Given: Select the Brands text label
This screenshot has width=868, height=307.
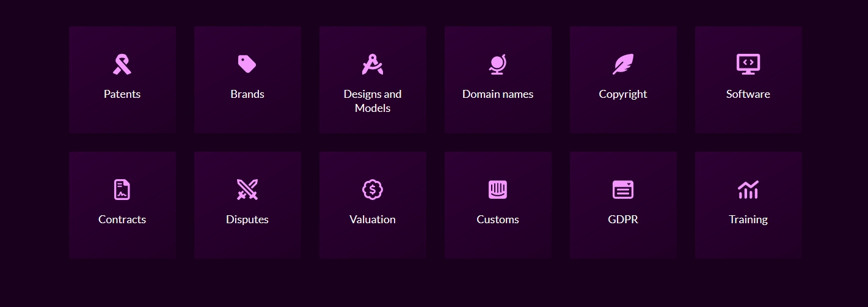Looking at the screenshot, I should point(247,94).
